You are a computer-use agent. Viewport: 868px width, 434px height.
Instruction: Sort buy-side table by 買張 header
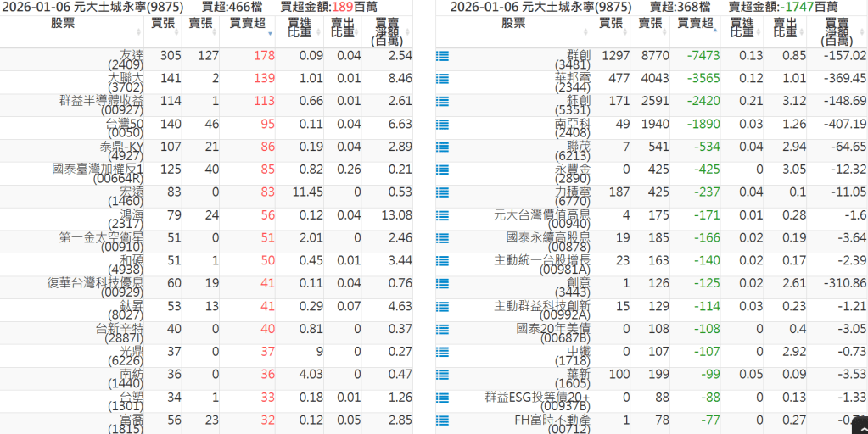pyautogui.click(x=163, y=24)
